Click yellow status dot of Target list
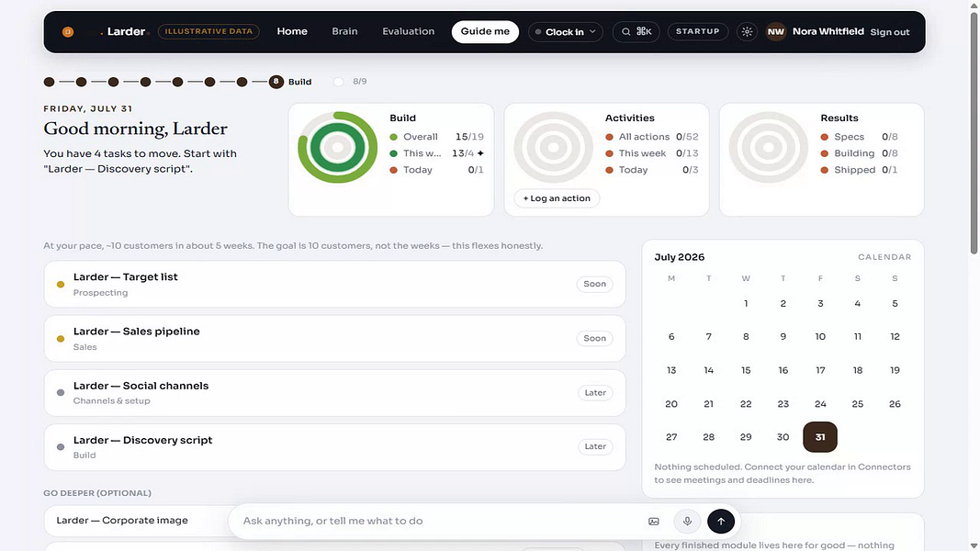The image size is (980, 551). [x=61, y=285]
